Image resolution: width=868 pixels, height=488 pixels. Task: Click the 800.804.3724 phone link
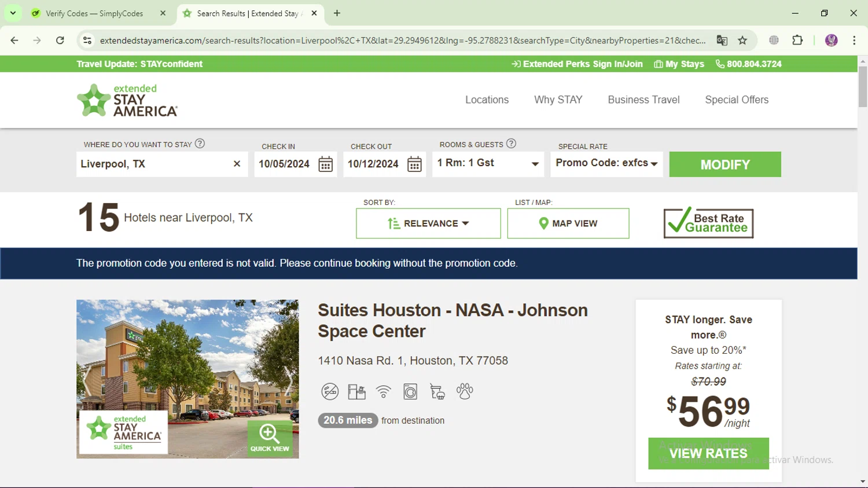click(748, 64)
